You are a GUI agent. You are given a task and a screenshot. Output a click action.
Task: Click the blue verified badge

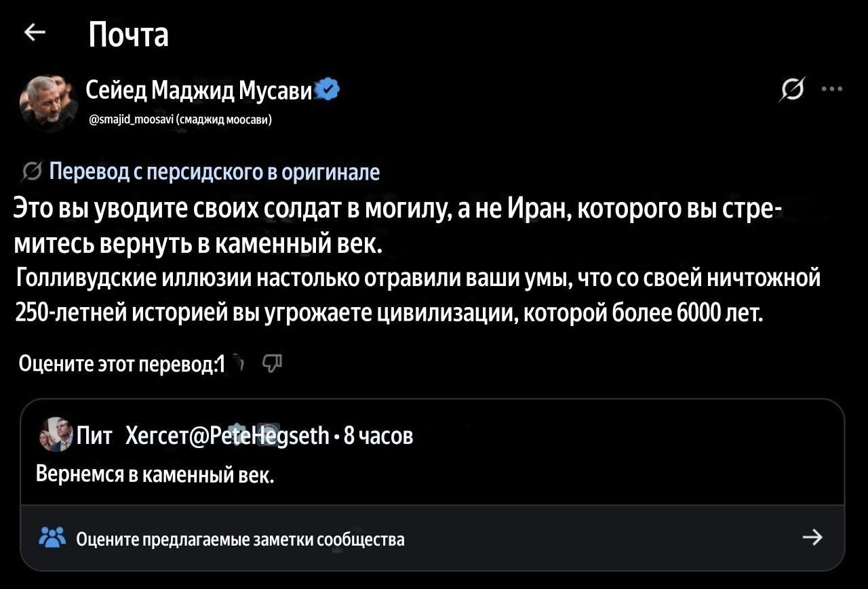coord(329,89)
